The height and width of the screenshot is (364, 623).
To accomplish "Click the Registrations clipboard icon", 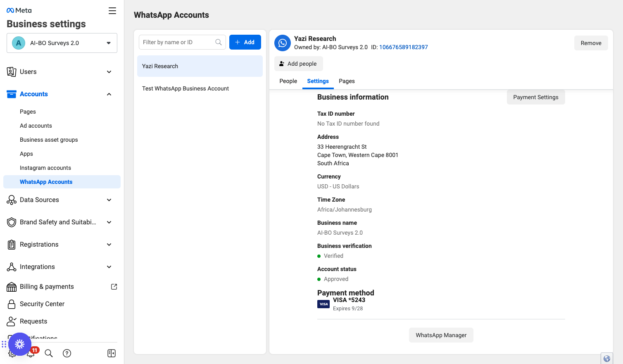I will coord(12,245).
